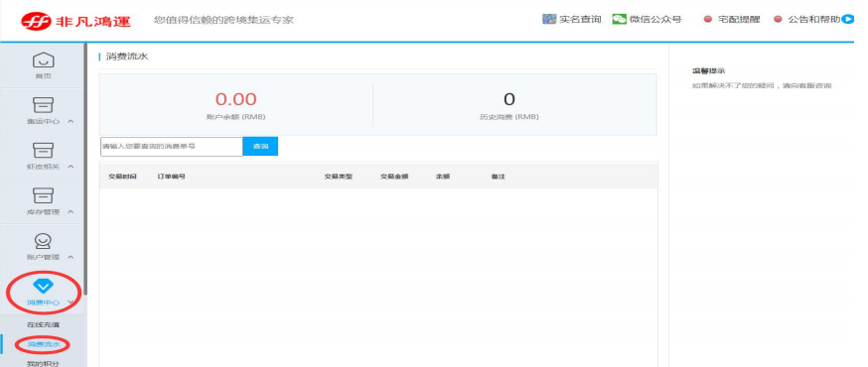Click the 交易时间 column header
The width and height of the screenshot is (868, 367).
coord(122,177)
